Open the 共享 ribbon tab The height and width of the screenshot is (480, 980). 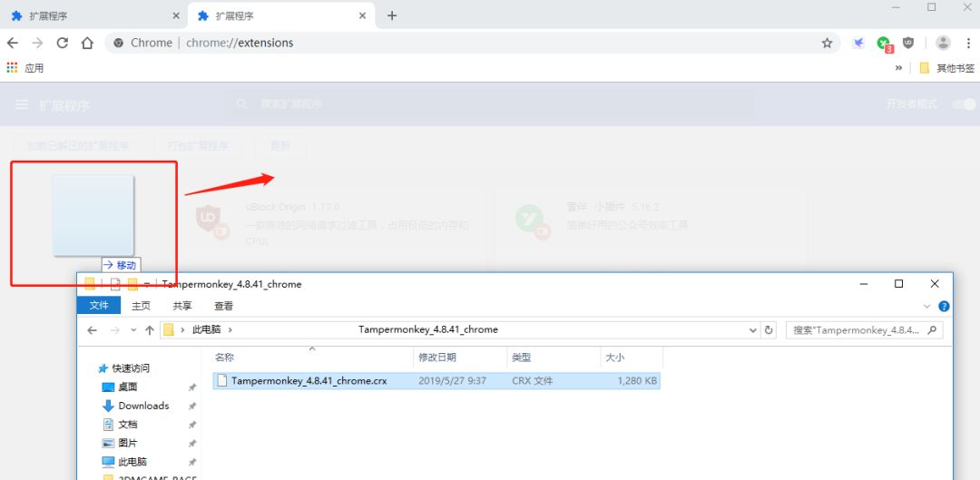click(181, 306)
